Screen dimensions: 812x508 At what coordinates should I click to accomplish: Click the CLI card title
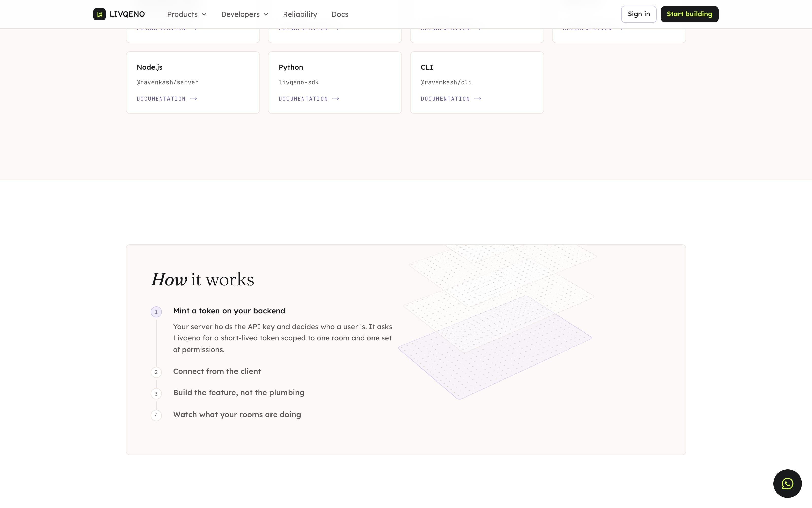click(x=427, y=67)
